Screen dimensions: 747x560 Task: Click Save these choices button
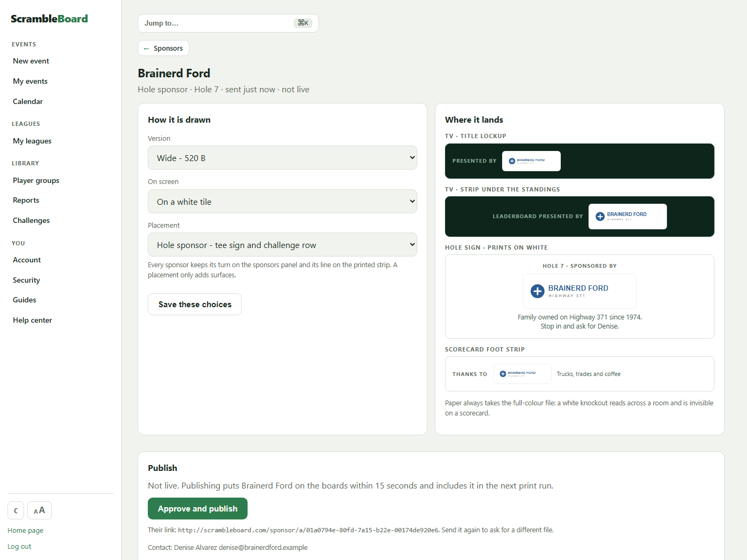pyautogui.click(x=195, y=305)
